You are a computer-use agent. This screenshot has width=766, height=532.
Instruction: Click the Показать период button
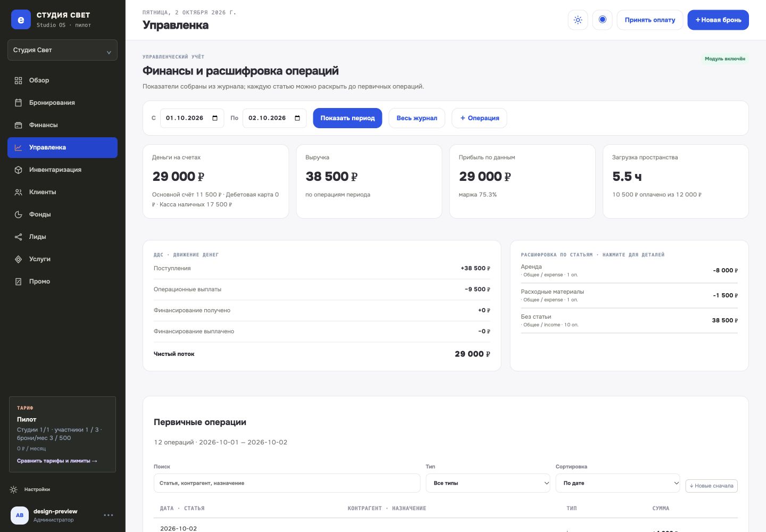347,118
